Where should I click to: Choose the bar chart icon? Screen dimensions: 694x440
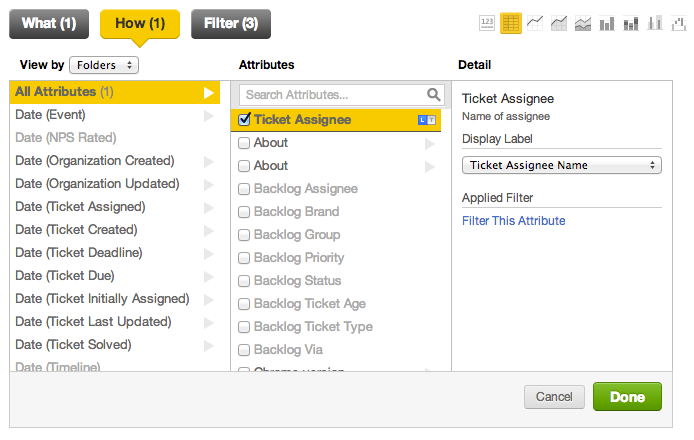tap(607, 22)
